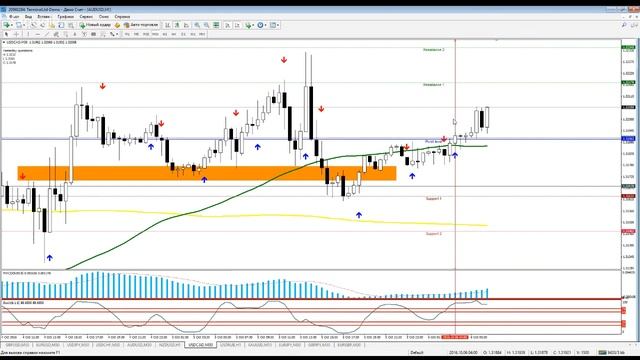Select the Cursor tool

tap(7, 34)
